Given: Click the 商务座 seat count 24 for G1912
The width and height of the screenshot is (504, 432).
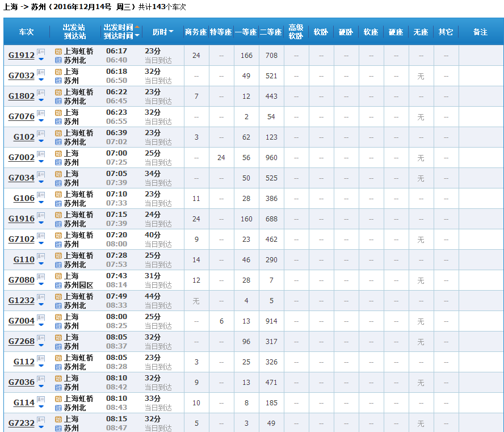Looking at the screenshot, I should tap(196, 56).
